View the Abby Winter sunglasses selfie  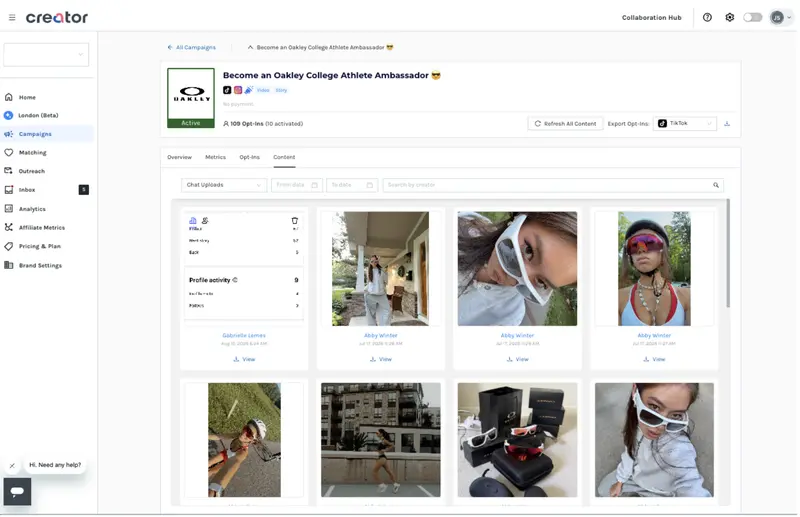coord(517,359)
